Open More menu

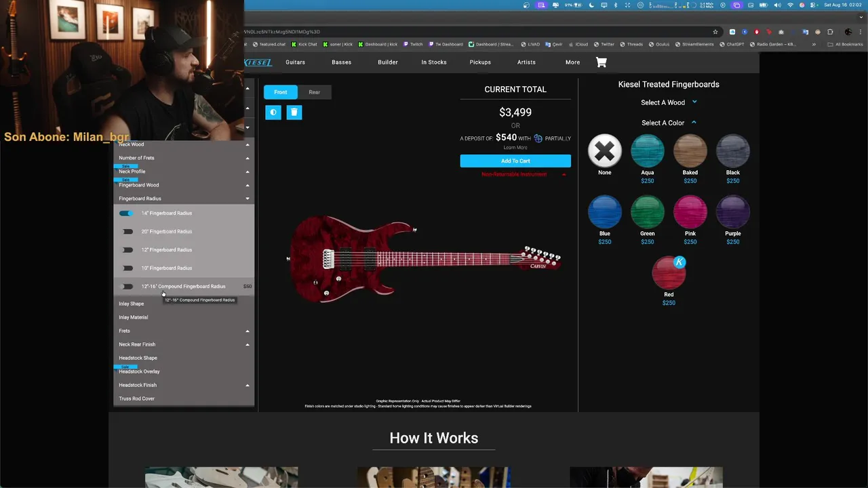tap(573, 62)
